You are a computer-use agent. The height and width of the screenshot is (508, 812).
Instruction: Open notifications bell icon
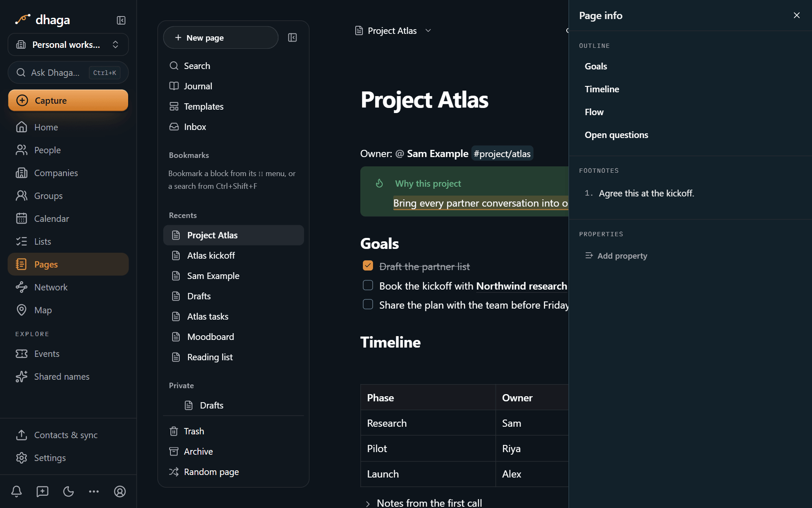pyautogui.click(x=16, y=491)
